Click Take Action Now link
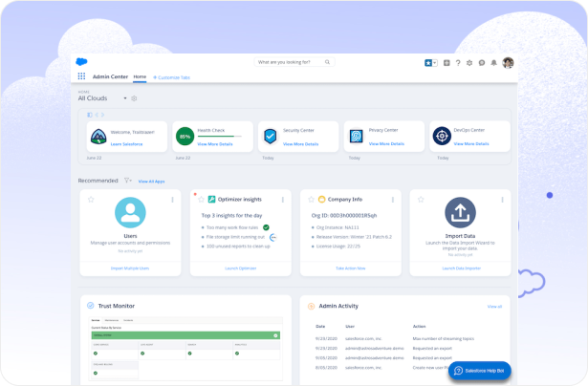Image resolution: width=588 pixels, height=386 pixels. 351,268
